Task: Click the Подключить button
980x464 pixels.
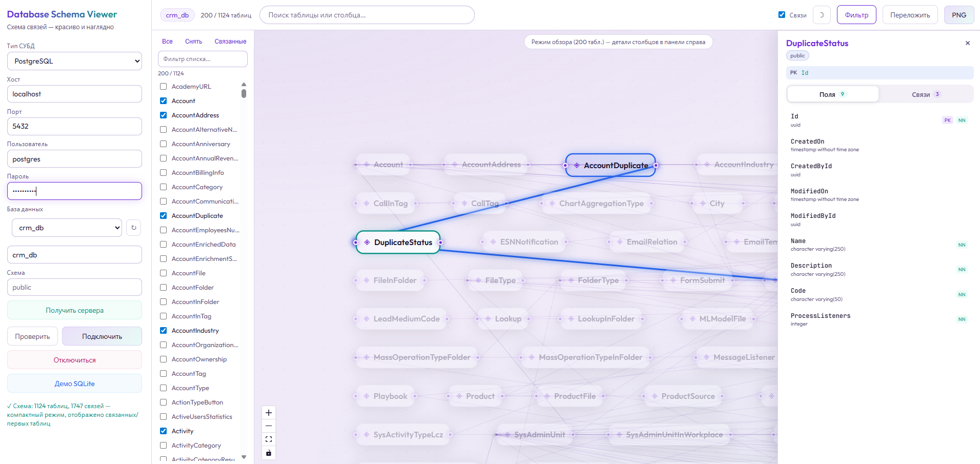Action: tap(102, 336)
